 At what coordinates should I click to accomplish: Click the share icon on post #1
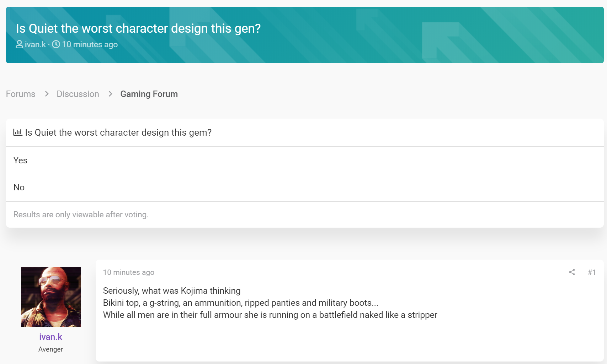point(572,272)
